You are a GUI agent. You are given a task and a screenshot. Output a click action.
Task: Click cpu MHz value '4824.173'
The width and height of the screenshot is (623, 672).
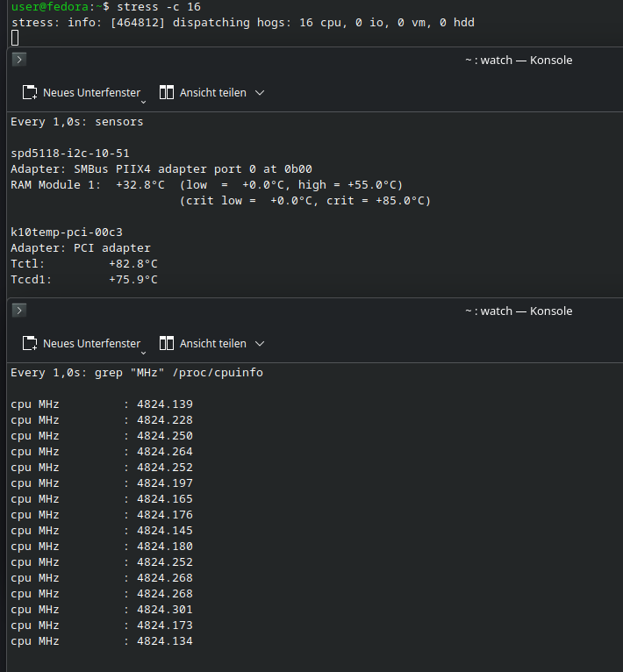(x=165, y=626)
